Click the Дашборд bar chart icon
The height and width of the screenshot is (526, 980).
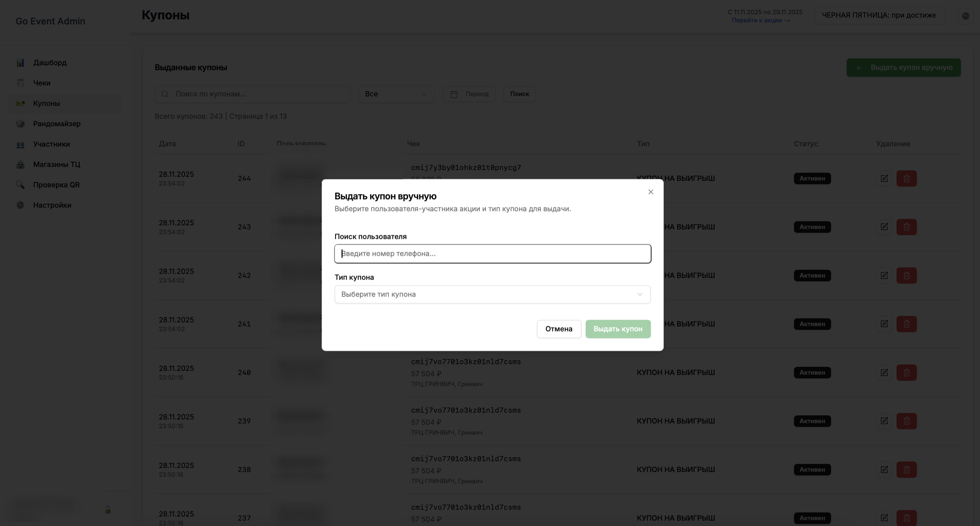click(21, 63)
